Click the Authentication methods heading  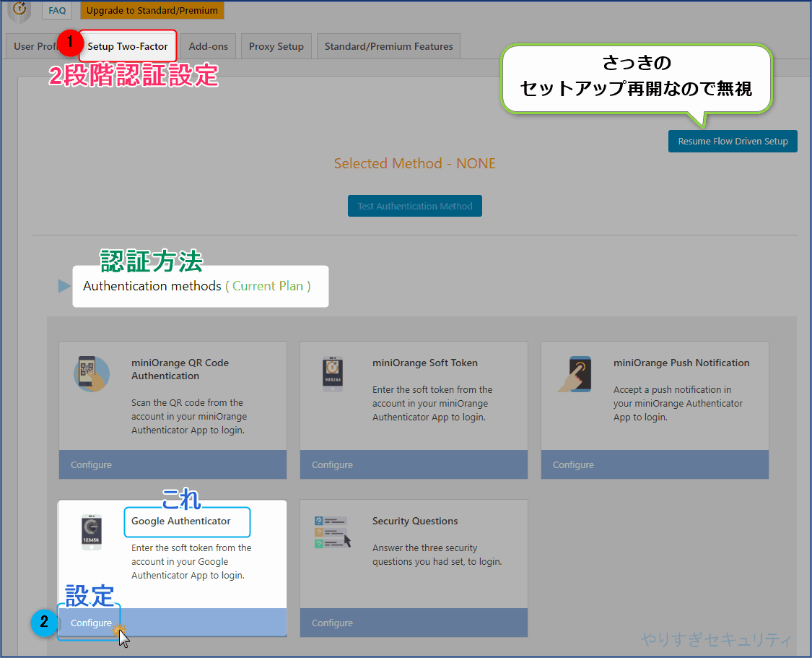coord(152,286)
